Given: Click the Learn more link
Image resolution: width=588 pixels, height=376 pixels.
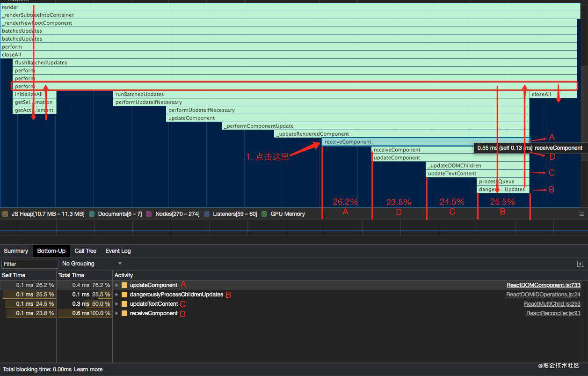Looking at the screenshot, I should 88,369.
